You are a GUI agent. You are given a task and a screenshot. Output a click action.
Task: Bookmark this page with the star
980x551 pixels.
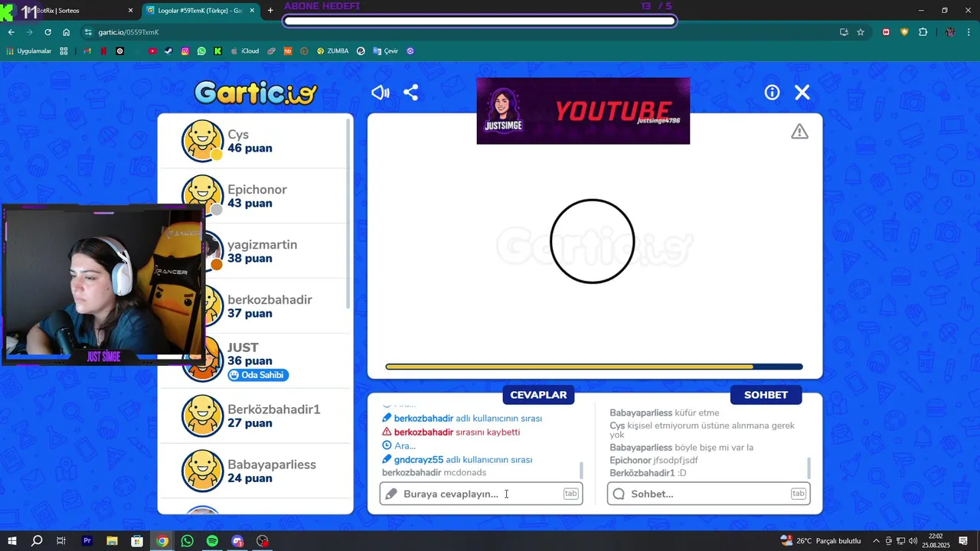(861, 32)
